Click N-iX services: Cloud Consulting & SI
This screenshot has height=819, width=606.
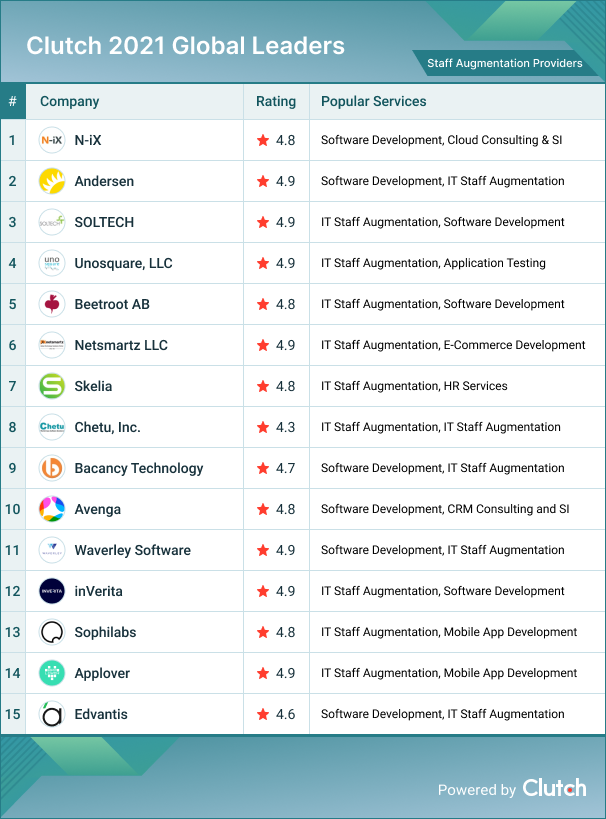[x=505, y=140]
